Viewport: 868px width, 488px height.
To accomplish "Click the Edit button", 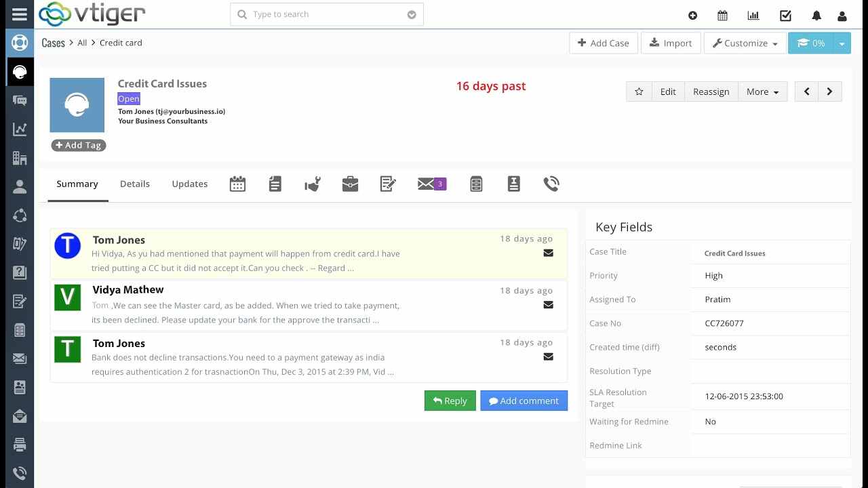I will tap(668, 91).
